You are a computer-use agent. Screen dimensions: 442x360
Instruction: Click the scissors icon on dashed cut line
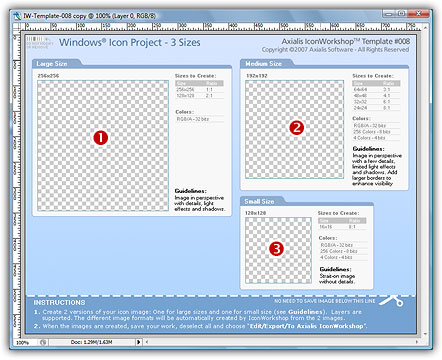(x=391, y=301)
